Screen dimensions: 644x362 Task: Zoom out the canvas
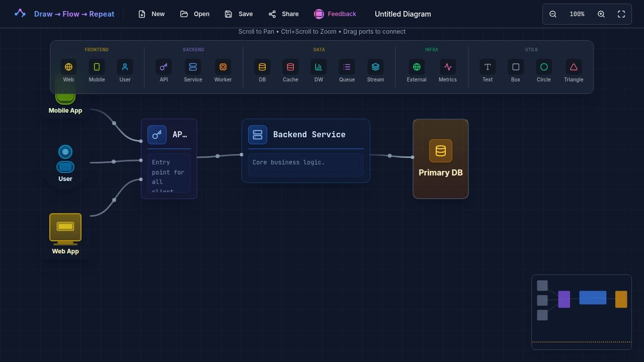tap(553, 14)
